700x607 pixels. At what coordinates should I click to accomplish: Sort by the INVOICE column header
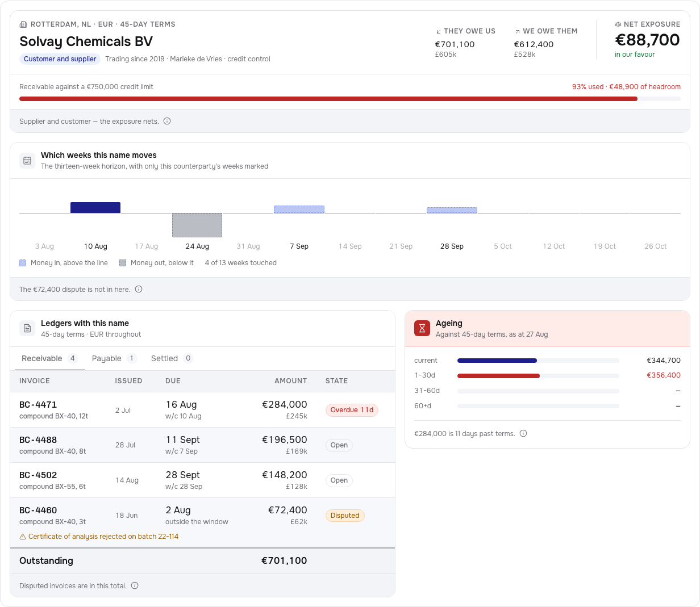click(35, 381)
